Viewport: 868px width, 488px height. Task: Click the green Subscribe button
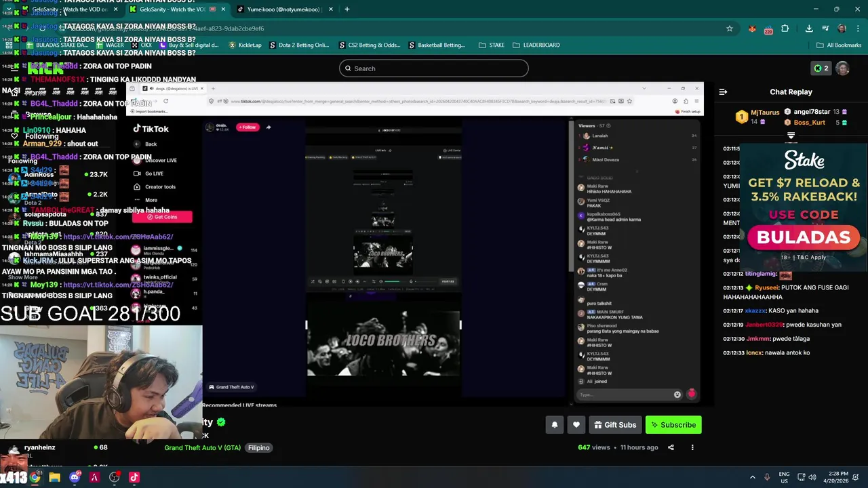pos(673,425)
